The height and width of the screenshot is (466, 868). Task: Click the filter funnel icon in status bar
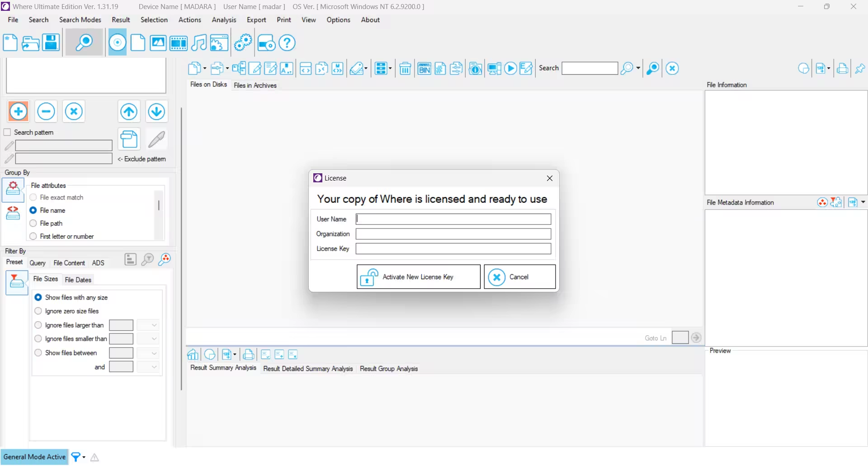pyautogui.click(x=76, y=457)
